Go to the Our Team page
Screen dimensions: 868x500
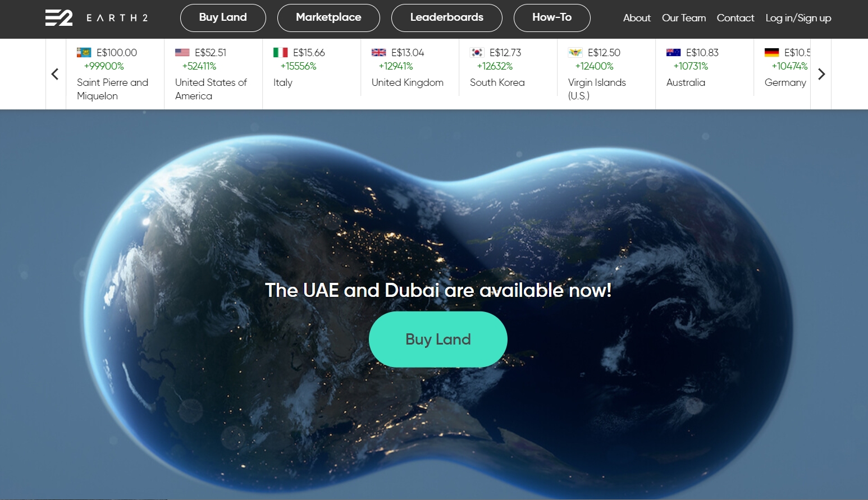click(684, 18)
